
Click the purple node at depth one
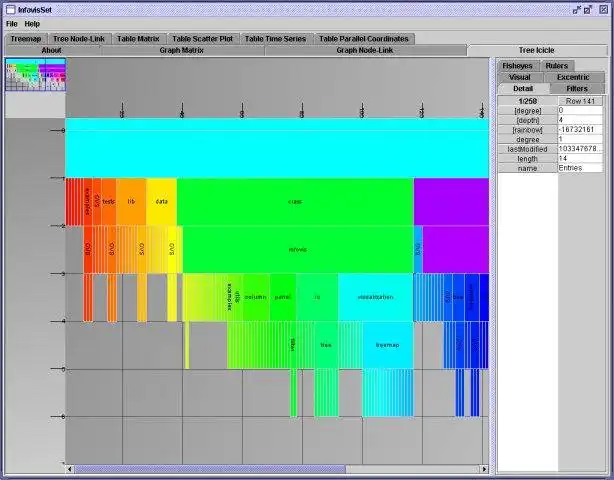(x=451, y=202)
